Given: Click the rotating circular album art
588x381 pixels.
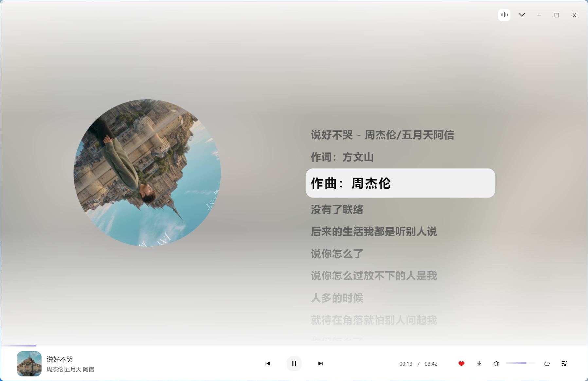Looking at the screenshot, I should click(x=147, y=173).
